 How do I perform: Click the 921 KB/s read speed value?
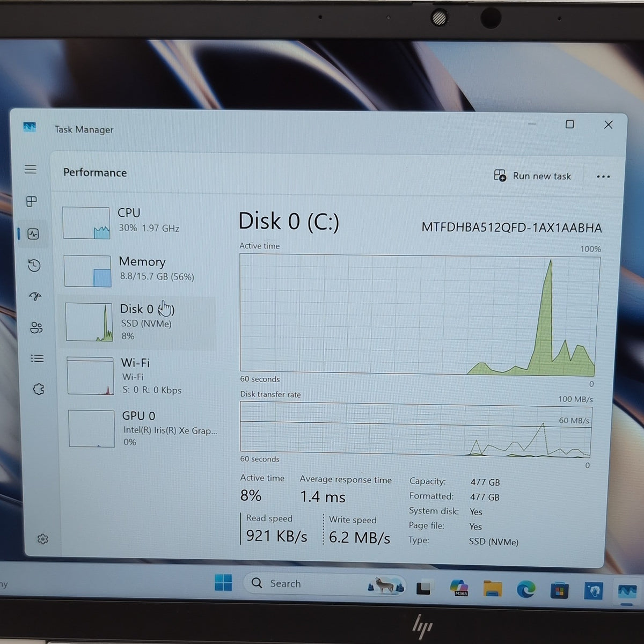click(x=276, y=536)
